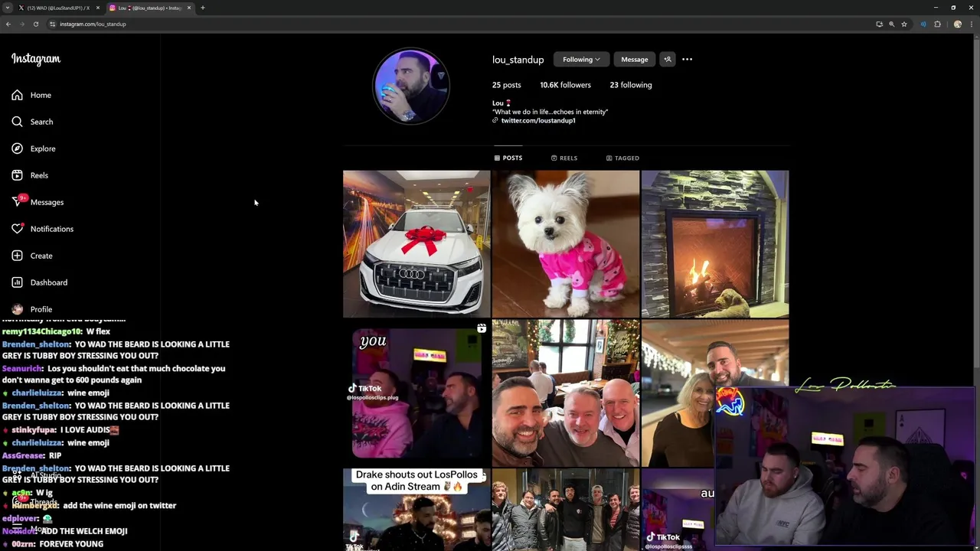The height and width of the screenshot is (551, 980).
Task: Click the Home label in sidebar
Action: (x=41, y=95)
